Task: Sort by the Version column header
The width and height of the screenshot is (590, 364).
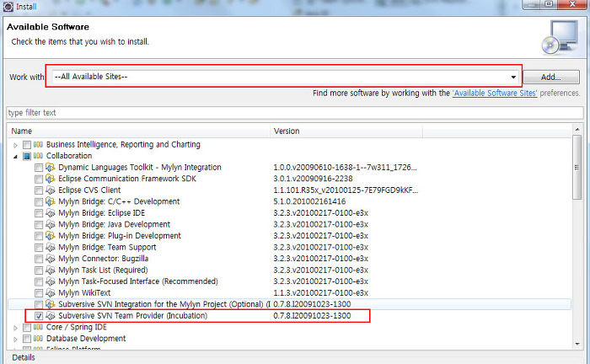Action: click(x=346, y=131)
